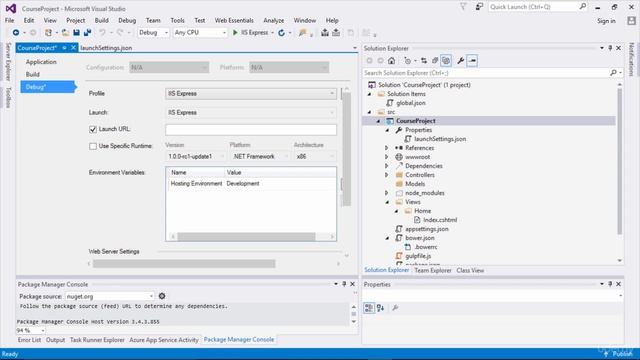The height and width of the screenshot is (360, 640).
Task: Open the nuget.org package source dropdown
Action: [109, 296]
